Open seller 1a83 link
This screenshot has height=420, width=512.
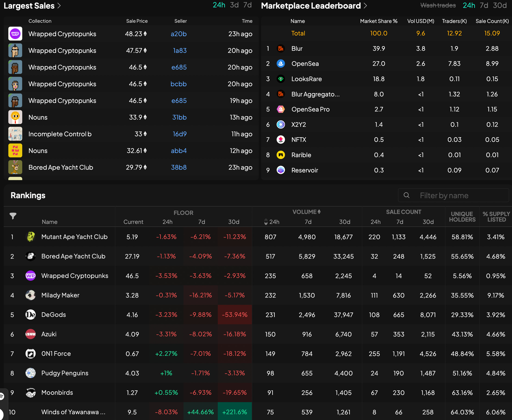(180, 51)
